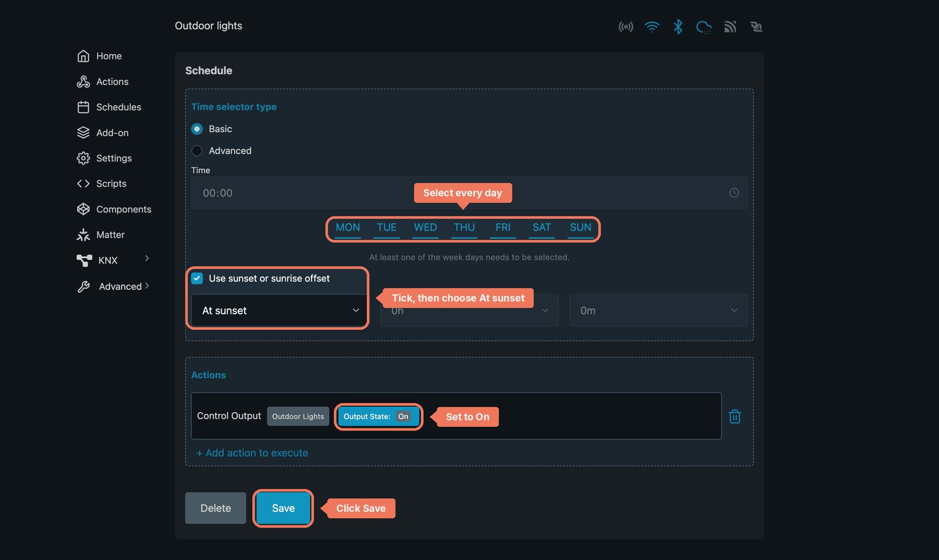The width and height of the screenshot is (939, 560).
Task: Click the Outdoor Lights output tag
Action: click(298, 416)
